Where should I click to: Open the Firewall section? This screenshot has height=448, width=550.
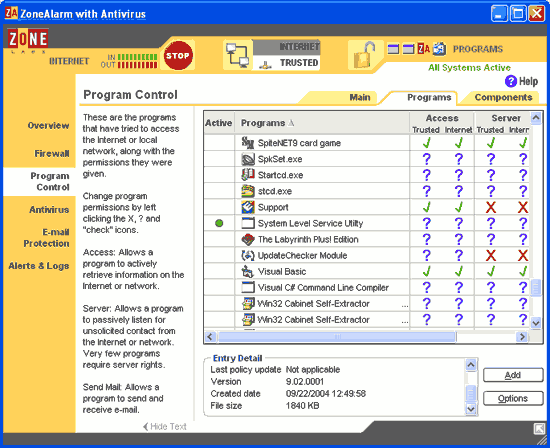coord(52,153)
